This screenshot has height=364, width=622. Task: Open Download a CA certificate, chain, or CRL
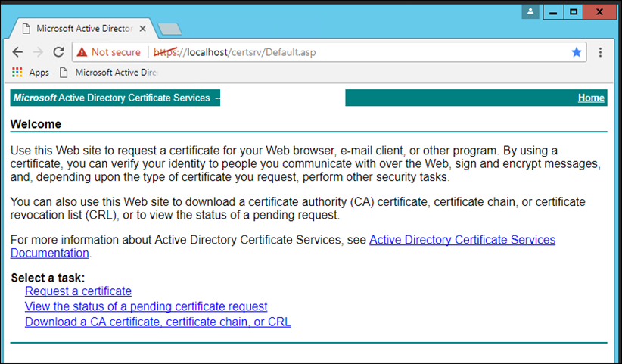158,322
